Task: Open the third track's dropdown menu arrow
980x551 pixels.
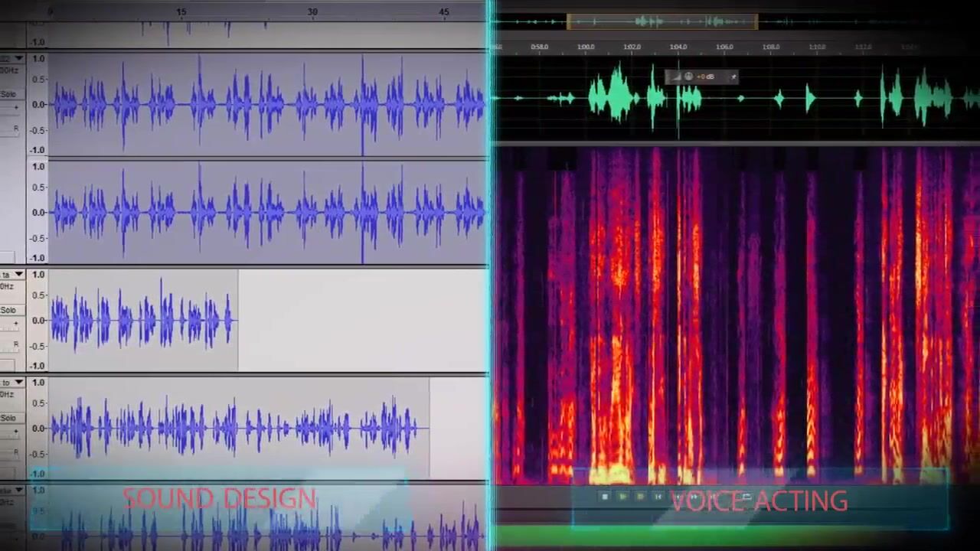Action: point(18,275)
